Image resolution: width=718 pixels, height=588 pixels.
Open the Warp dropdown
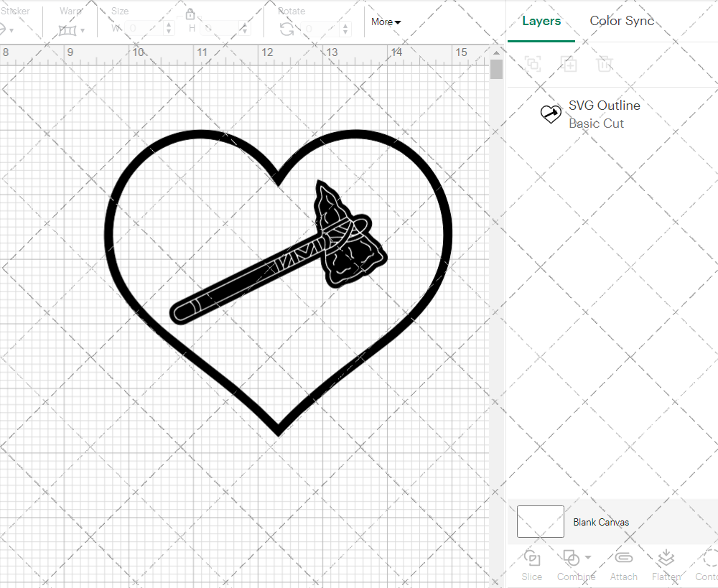[72, 29]
